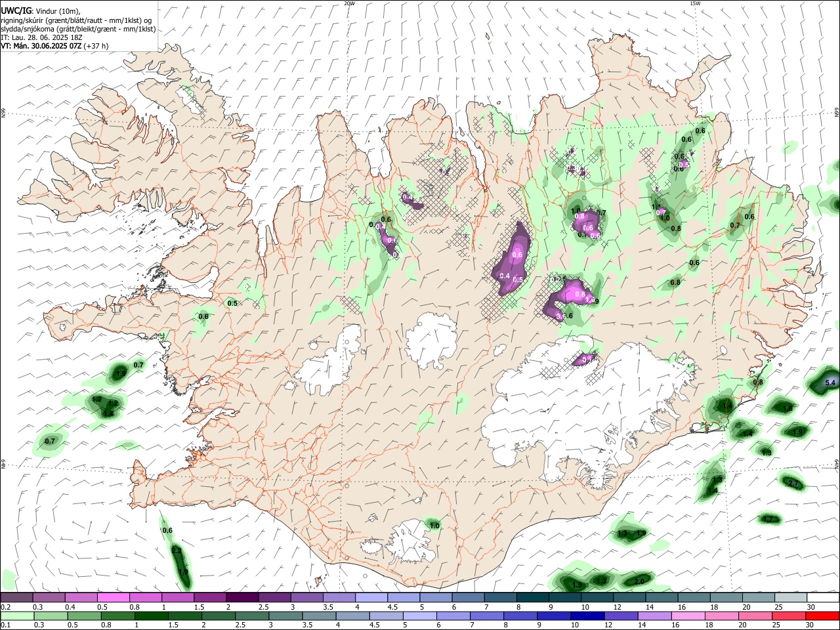
Task: Click the 'IT: Lau. 28. 06. 2025 18Z' line
Action: pos(42,37)
